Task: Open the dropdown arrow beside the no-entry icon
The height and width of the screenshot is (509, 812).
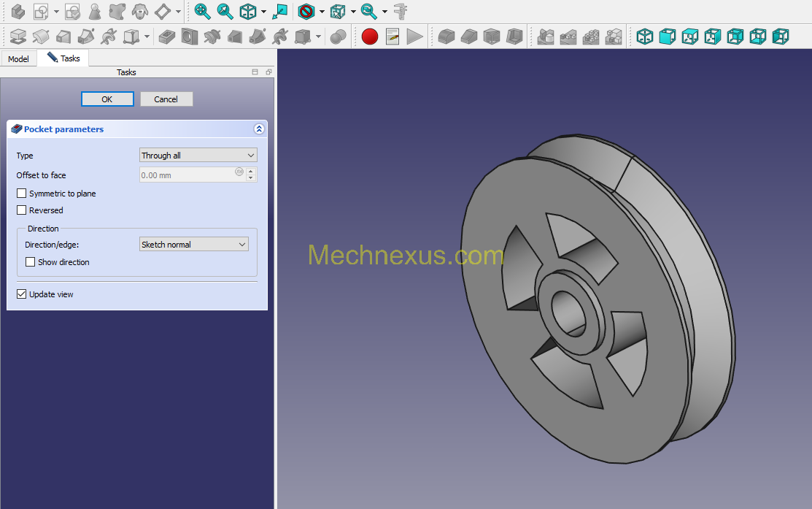Action: pos(322,12)
